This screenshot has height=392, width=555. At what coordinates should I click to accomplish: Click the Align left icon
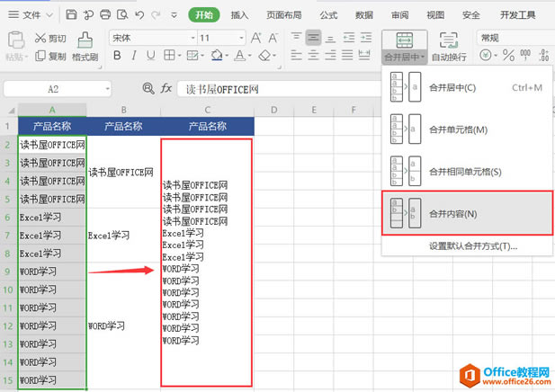pyautogui.click(x=296, y=55)
